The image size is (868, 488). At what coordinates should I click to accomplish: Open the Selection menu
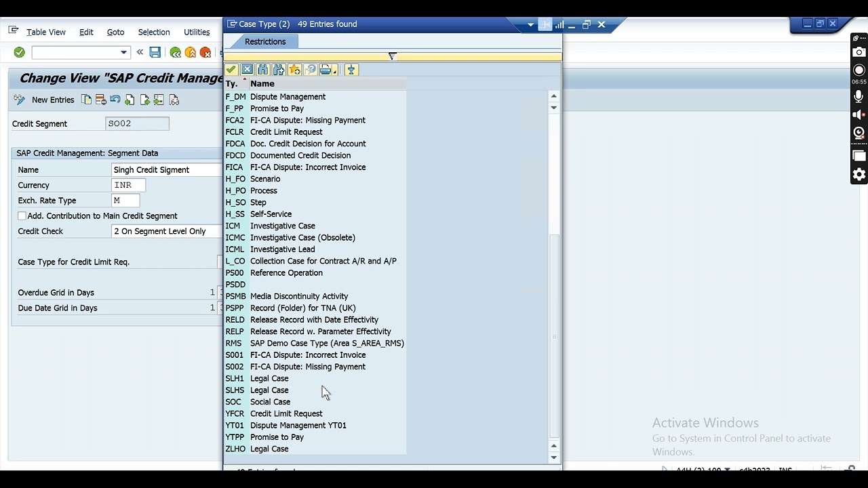tap(154, 32)
